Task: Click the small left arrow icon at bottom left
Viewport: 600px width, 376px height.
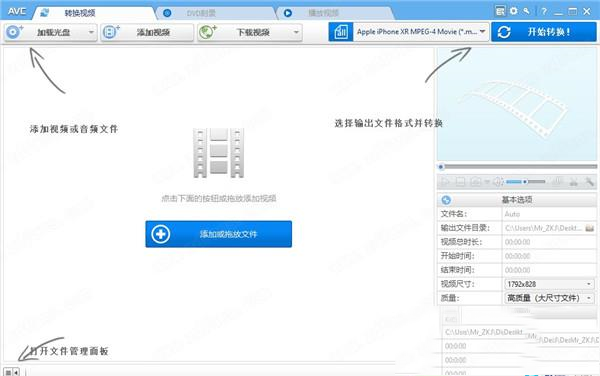Action: [x=16, y=372]
